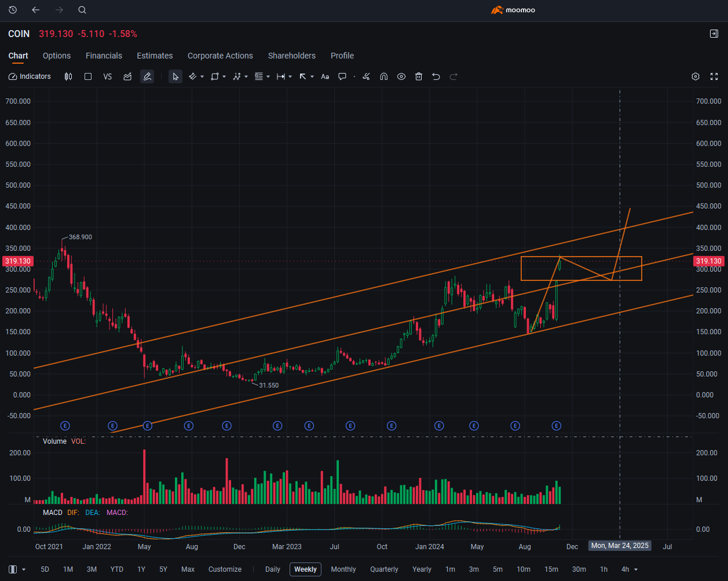The height and width of the screenshot is (581, 728).
Task: Toggle the drawing pencil tool
Action: pyautogui.click(x=147, y=76)
